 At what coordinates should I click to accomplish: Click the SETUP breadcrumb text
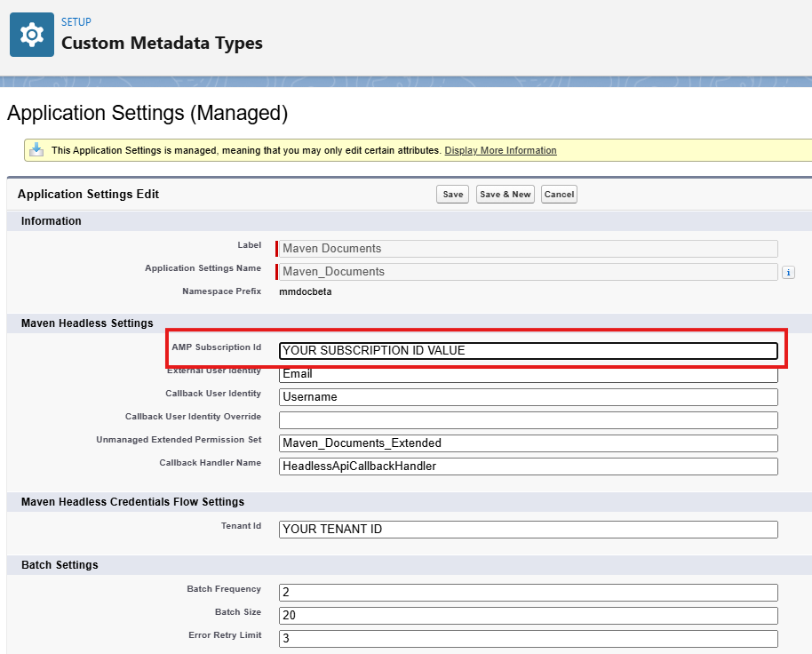76,21
